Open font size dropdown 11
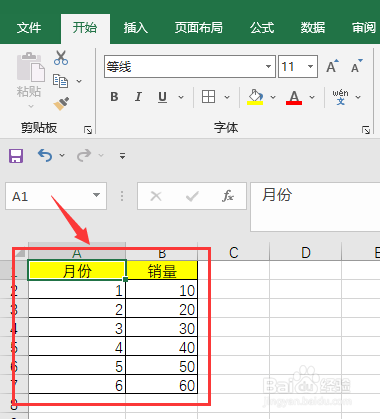Image resolution: width=380 pixels, height=419 pixels. [x=310, y=66]
